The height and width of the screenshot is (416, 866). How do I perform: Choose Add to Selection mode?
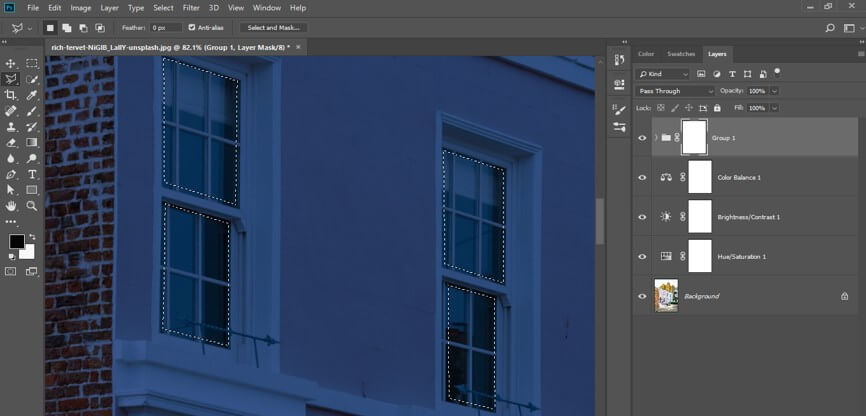(x=66, y=28)
